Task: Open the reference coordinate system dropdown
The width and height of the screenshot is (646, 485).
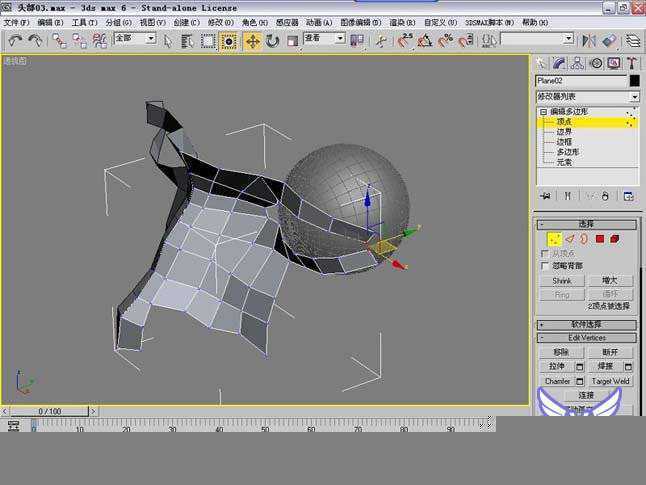Action: [340, 39]
